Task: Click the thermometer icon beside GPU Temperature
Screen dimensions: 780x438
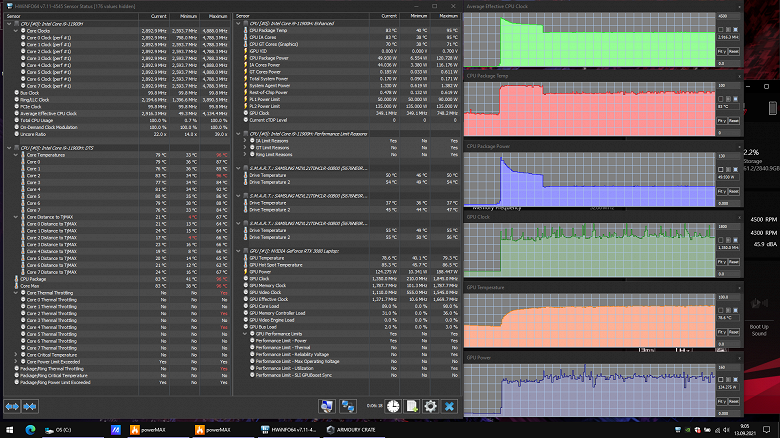Action: [245, 258]
